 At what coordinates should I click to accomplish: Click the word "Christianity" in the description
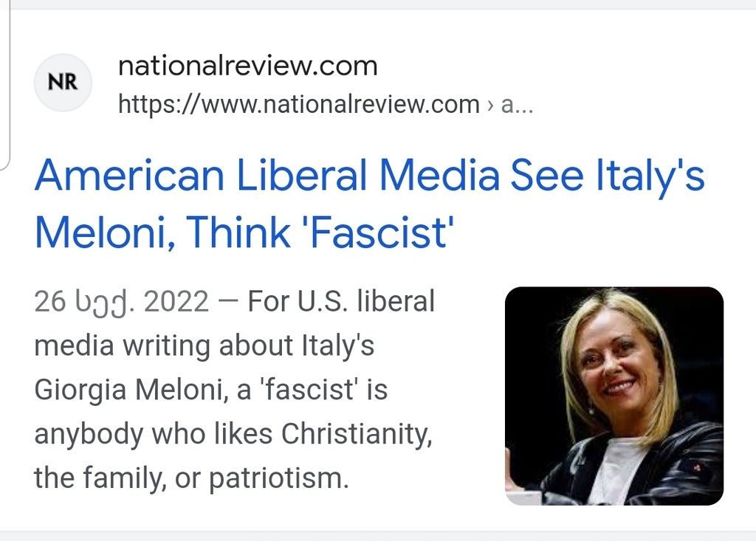tap(356, 434)
